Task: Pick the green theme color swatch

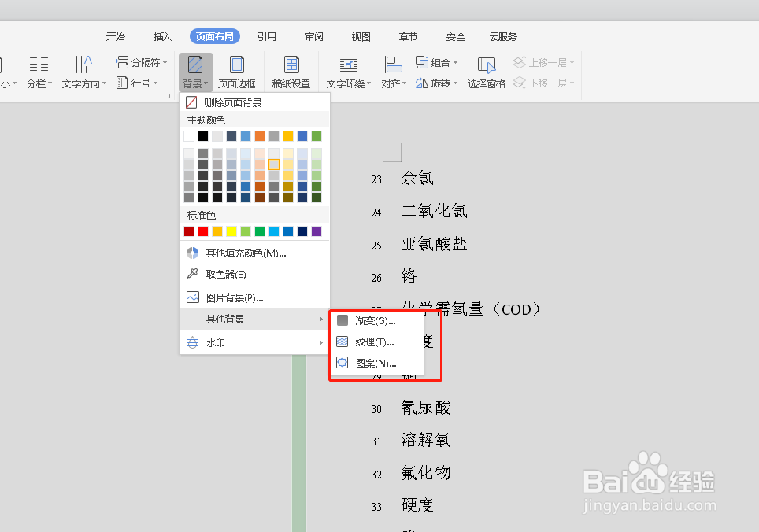Action: click(x=317, y=136)
